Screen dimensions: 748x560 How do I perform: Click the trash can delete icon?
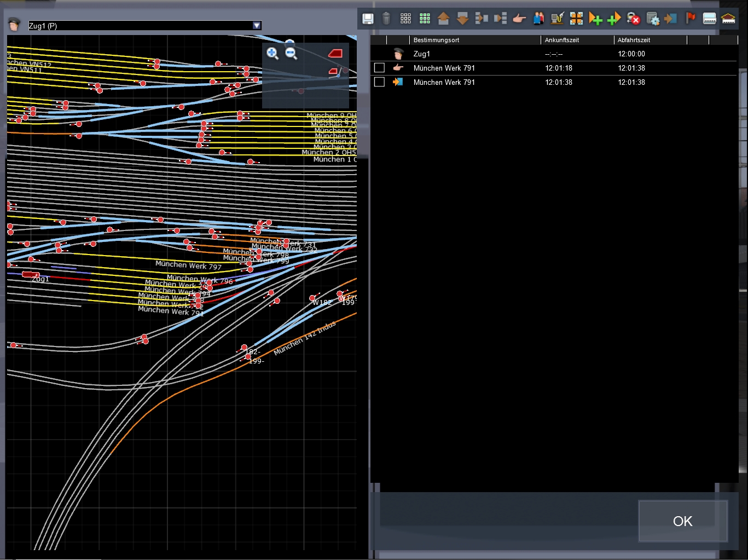386,19
